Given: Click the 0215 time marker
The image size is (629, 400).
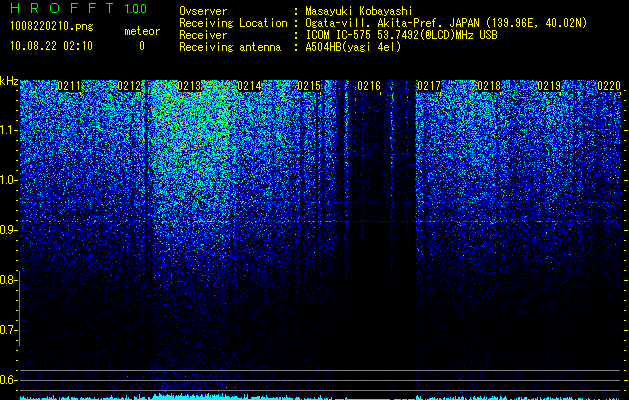Looking at the screenshot, I should 309,86.
